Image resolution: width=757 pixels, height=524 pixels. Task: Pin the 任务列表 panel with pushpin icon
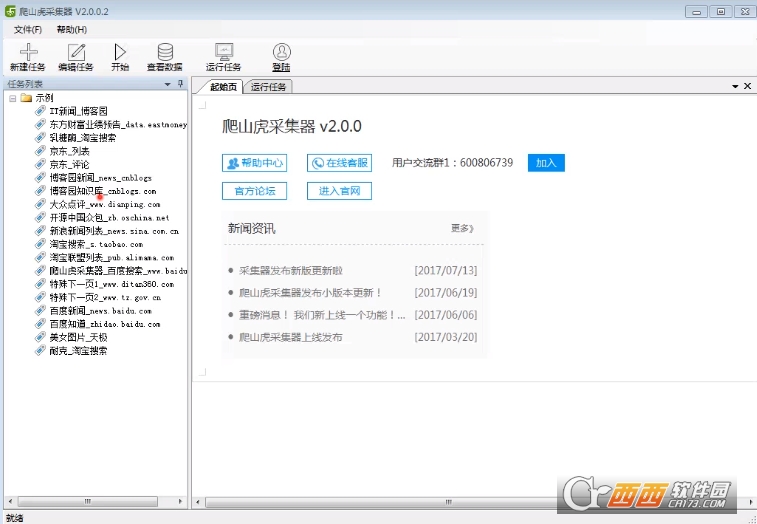point(181,84)
